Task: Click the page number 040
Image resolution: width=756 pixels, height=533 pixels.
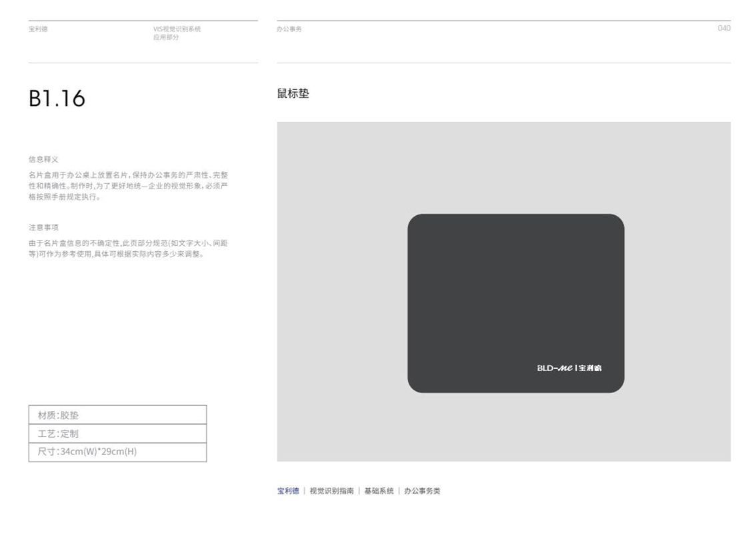Action: point(723,28)
